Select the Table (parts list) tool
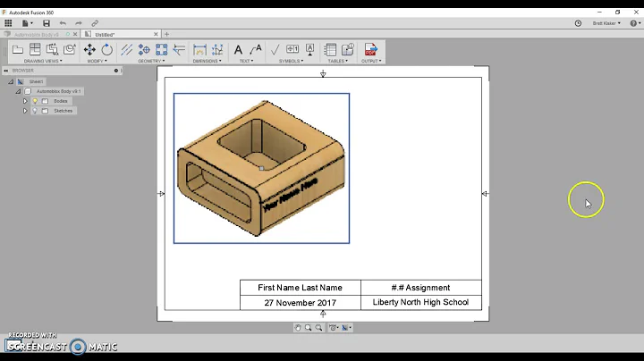Screen dimensions: 644x361 [x=330, y=50]
